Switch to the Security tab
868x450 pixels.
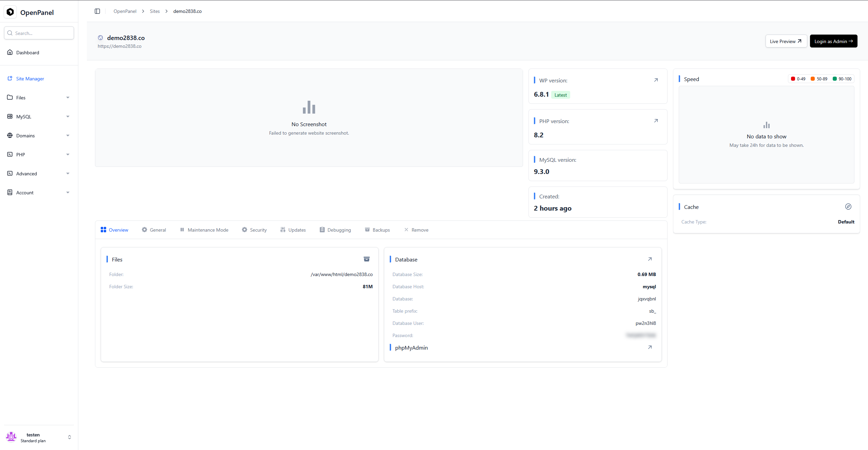coord(254,230)
